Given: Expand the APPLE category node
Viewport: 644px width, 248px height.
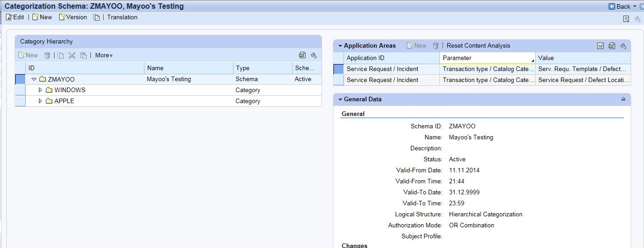Looking at the screenshot, I should (x=40, y=101).
